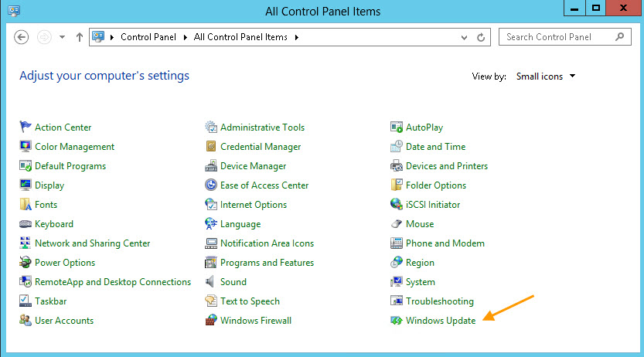Click the Search Control Panel field

point(564,37)
